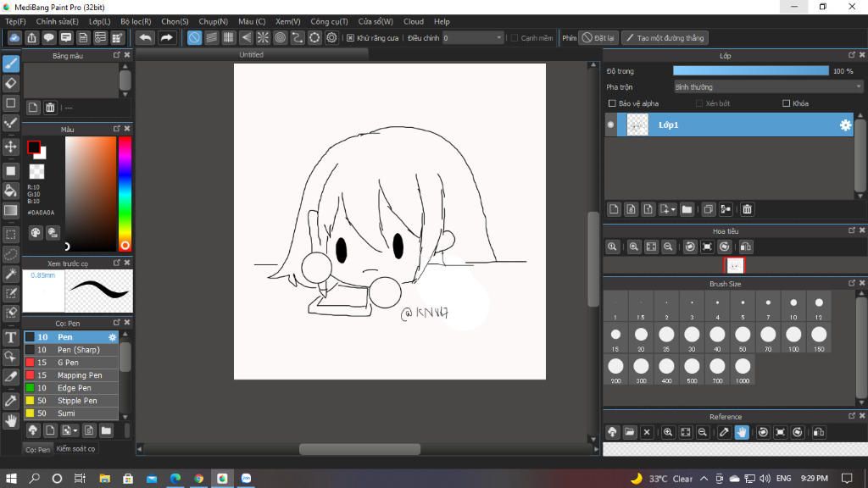Toggle Xén bớt clipping checkbox

point(699,103)
